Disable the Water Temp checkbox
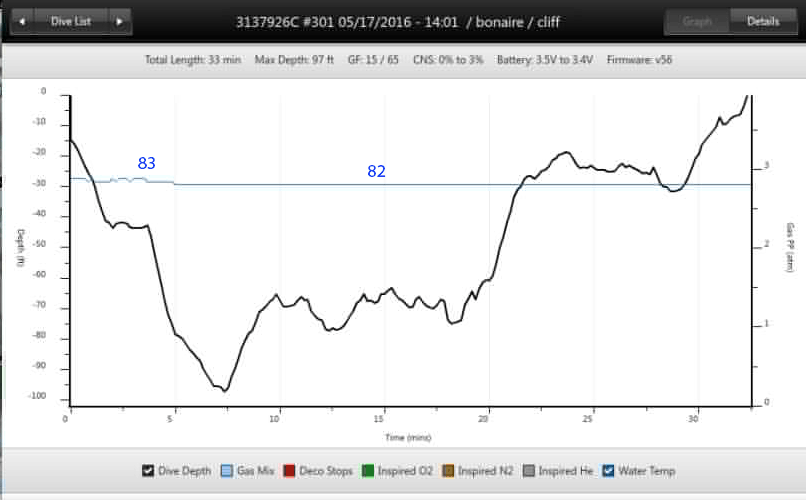Image resolution: width=806 pixels, height=500 pixels. coord(609,471)
